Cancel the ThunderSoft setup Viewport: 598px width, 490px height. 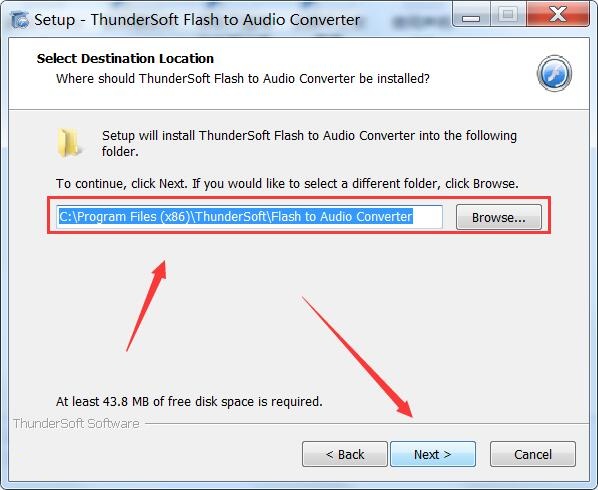pos(533,454)
